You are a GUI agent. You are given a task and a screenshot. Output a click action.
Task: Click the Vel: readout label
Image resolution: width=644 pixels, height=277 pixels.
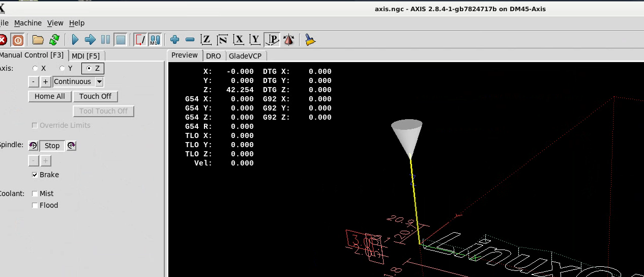(203, 163)
